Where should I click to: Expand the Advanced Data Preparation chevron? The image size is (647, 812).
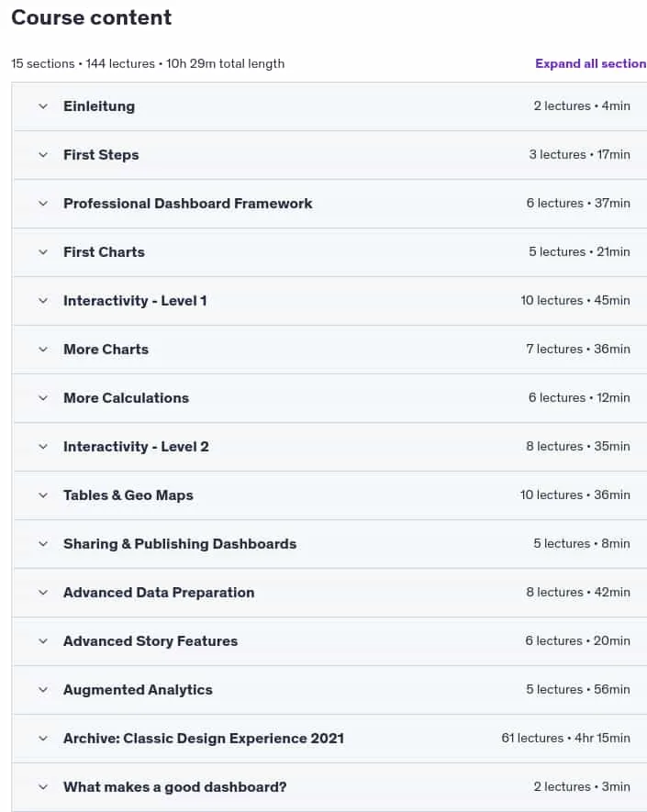coord(43,593)
